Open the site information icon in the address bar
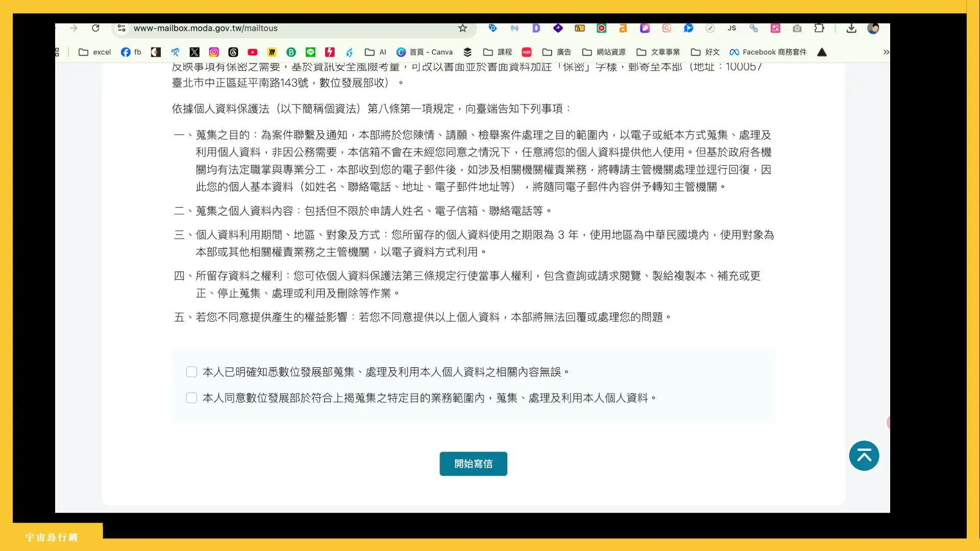 [x=121, y=29]
